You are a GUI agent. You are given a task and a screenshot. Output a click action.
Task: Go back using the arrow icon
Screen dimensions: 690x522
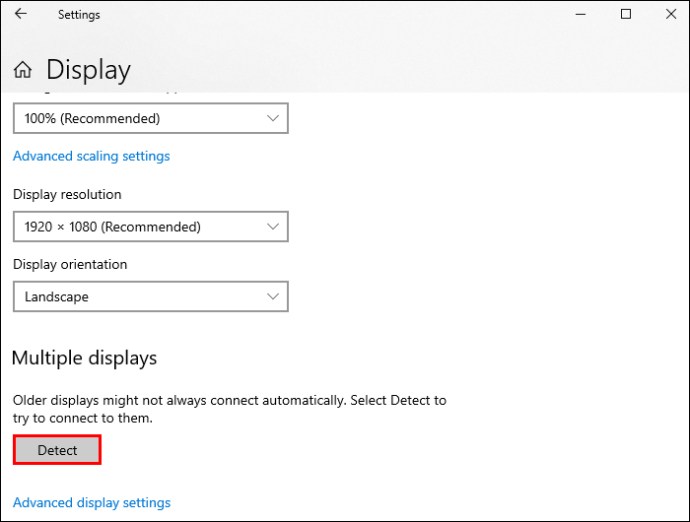(21, 14)
